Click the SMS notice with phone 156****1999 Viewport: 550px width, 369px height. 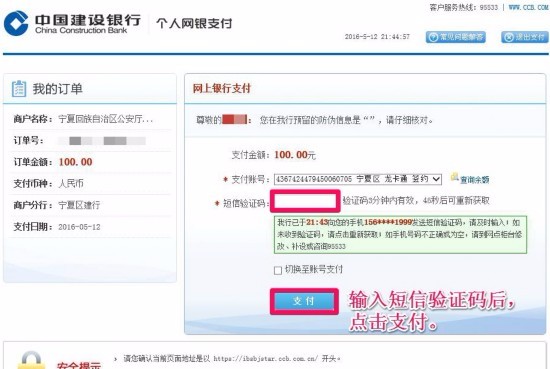pos(400,234)
